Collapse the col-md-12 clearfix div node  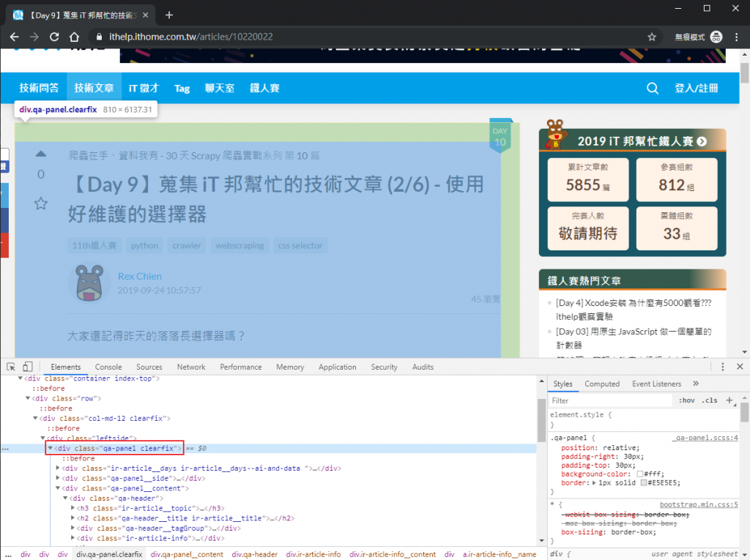point(35,418)
